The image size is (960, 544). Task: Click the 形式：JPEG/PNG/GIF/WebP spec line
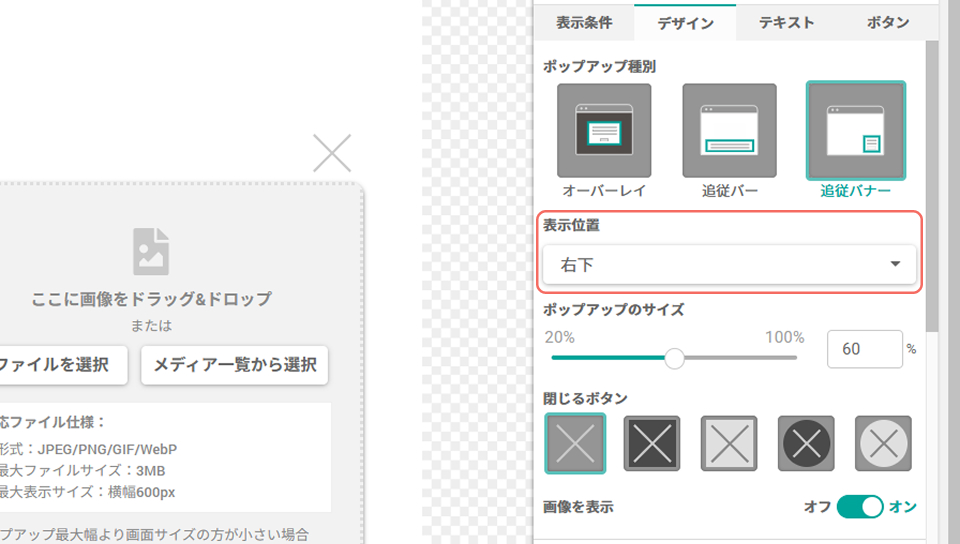(88, 449)
